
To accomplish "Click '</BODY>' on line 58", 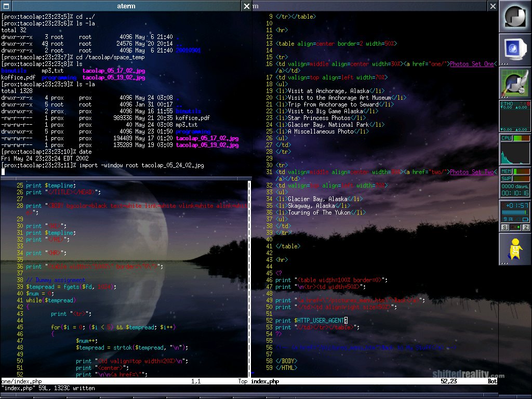I will [286, 361].
